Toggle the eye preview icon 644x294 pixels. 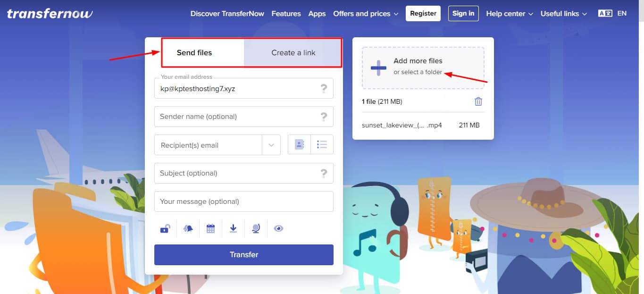pos(278,229)
